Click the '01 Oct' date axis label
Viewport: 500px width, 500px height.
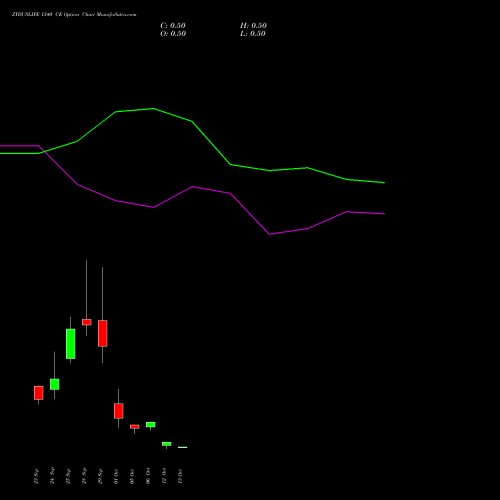click(x=116, y=476)
